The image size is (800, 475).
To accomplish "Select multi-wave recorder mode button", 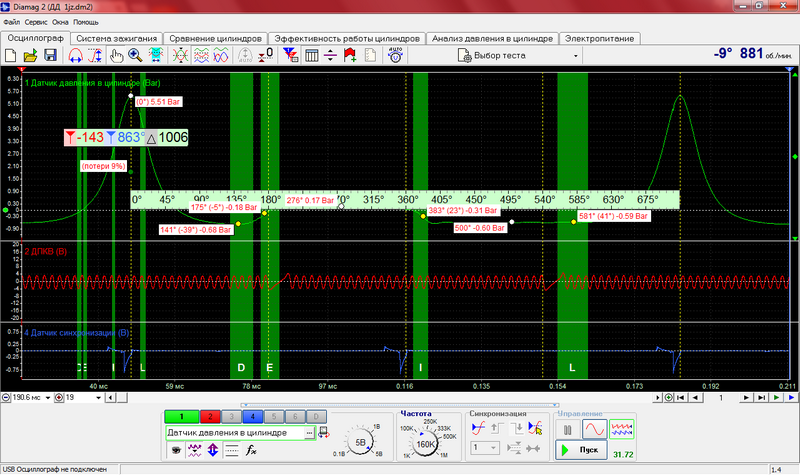I will pyautogui.click(x=621, y=430).
